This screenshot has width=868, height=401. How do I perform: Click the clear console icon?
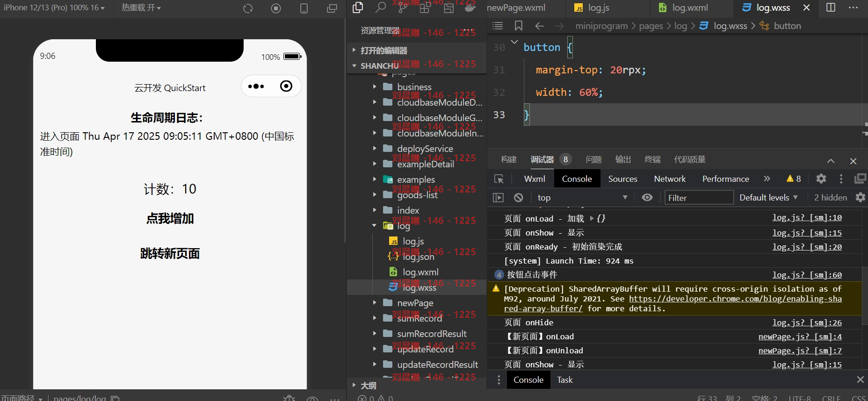(x=518, y=198)
